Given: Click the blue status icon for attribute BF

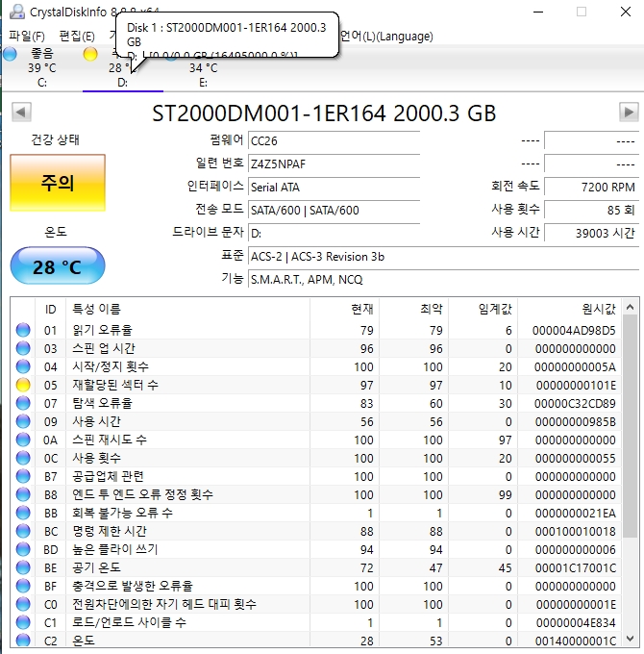Looking at the screenshot, I should (x=23, y=586).
